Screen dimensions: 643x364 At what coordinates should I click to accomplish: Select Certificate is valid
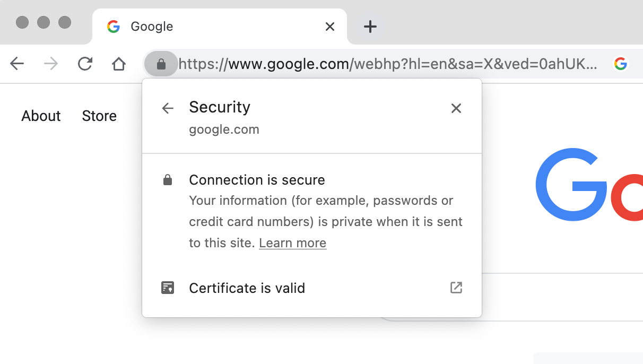[247, 288]
